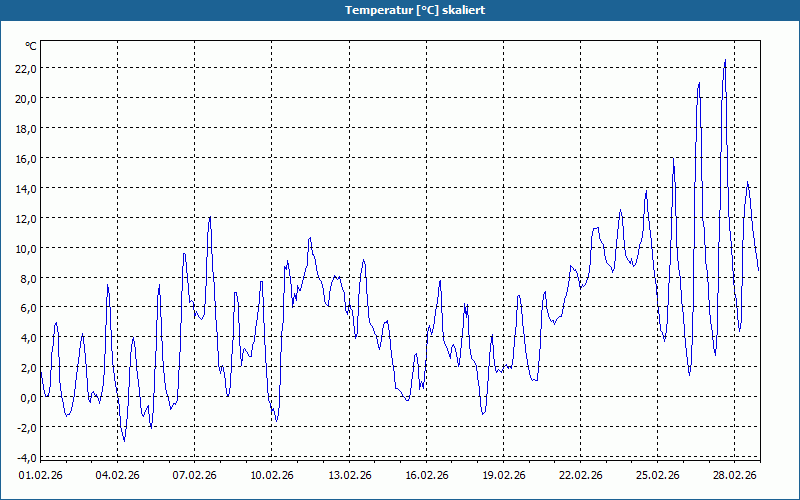Viewport: 800px width, 500px height.
Task: Select the 04.02.26 date label
Action: click(117, 476)
